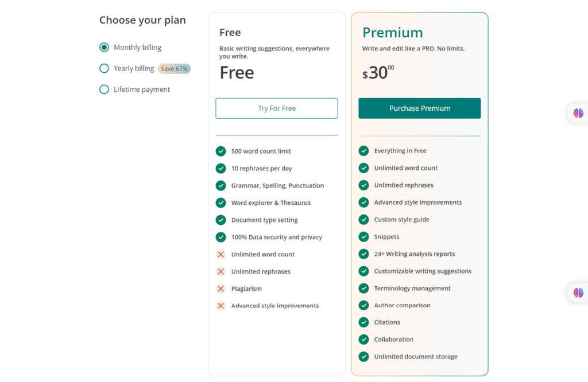Viewport: 588px width, 382px height.
Task: Click the Try For Free button
Action: coord(276,108)
